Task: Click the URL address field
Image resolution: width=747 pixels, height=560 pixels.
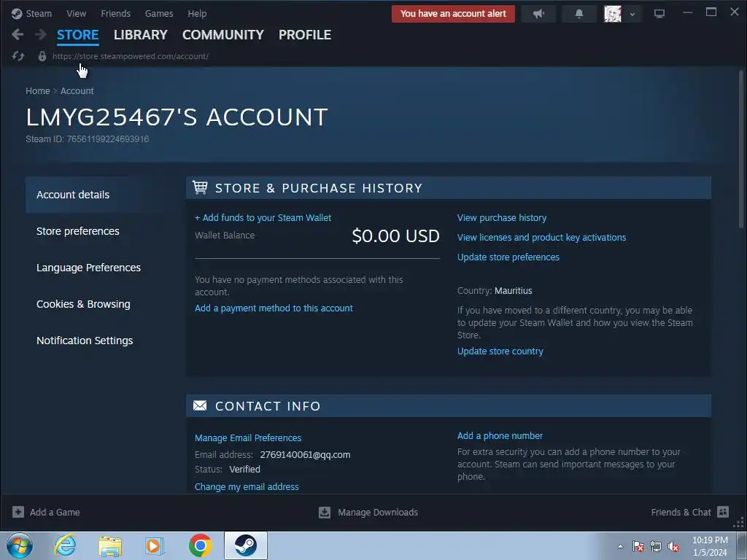Action: click(130, 56)
